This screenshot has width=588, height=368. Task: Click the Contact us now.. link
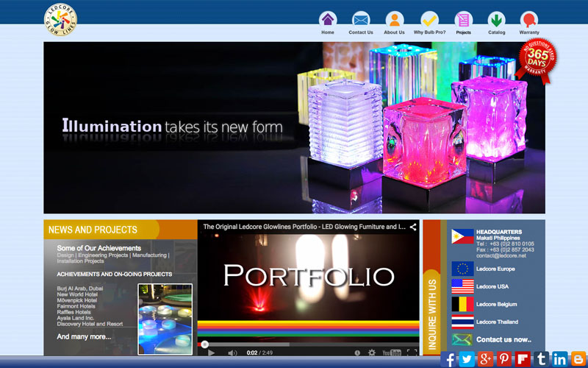503,339
